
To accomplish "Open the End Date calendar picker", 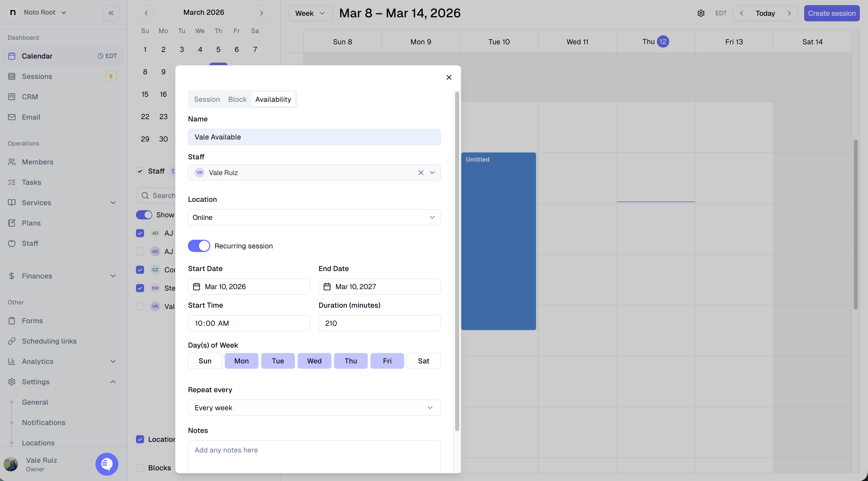I will point(380,286).
